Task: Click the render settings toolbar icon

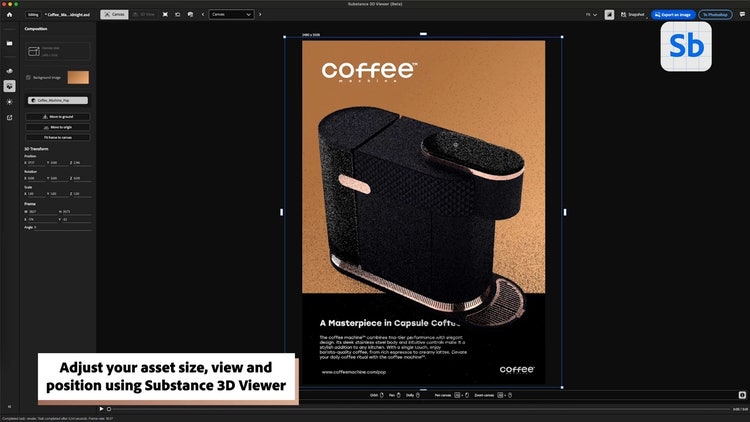Action: (x=190, y=14)
